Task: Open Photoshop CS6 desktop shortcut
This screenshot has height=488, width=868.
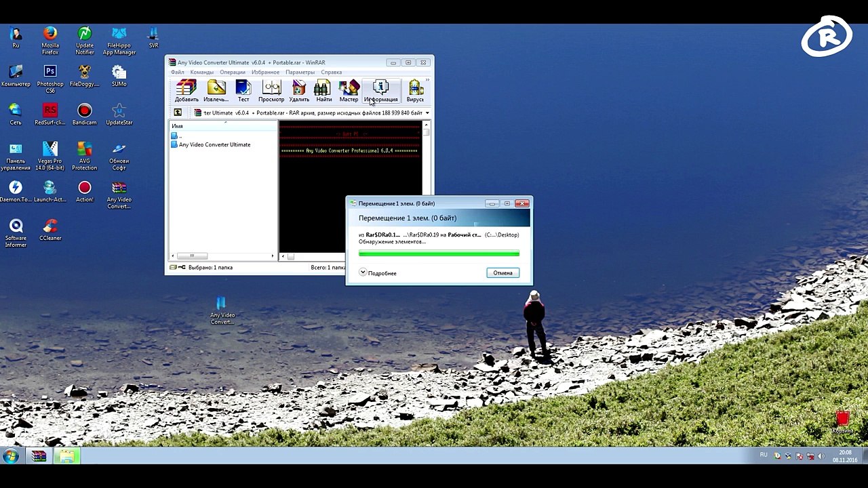Action: [x=50, y=79]
